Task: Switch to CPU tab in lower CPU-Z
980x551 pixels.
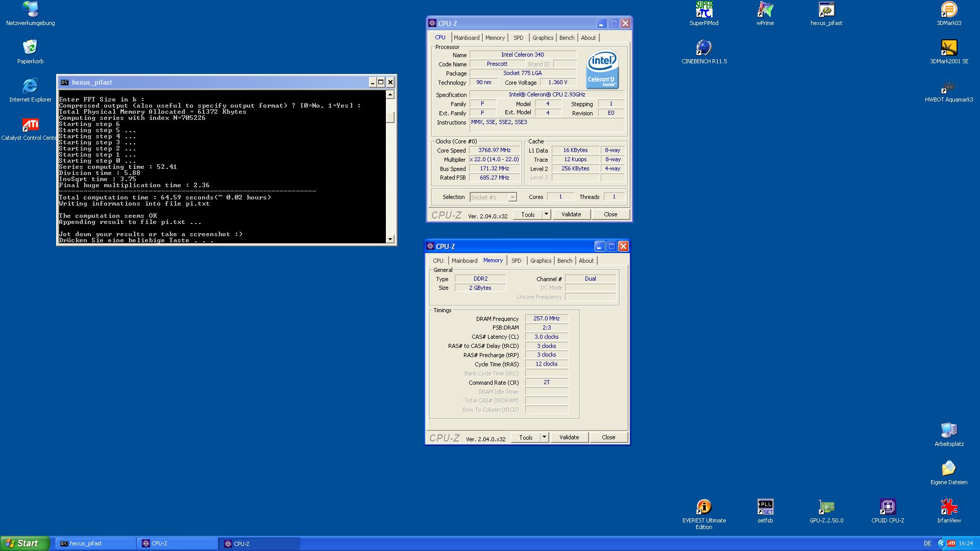Action: click(x=438, y=261)
